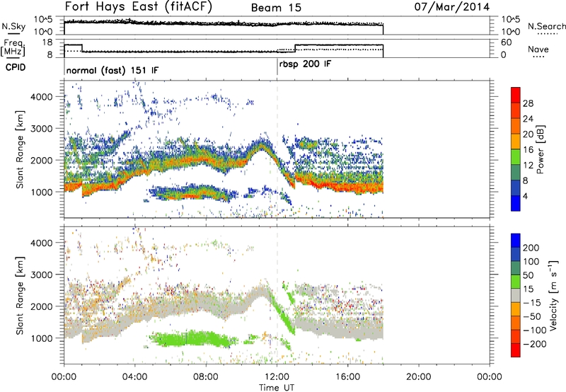
Task: Click the '16:00' time axis tick label
Action: (x=347, y=377)
